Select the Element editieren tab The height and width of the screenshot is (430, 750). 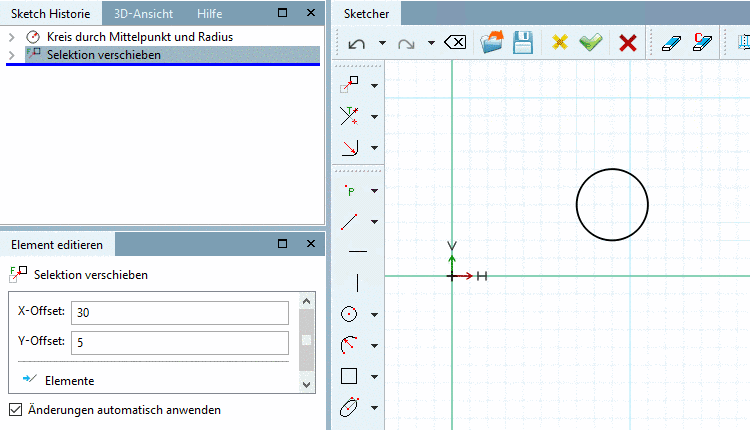click(57, 245)
